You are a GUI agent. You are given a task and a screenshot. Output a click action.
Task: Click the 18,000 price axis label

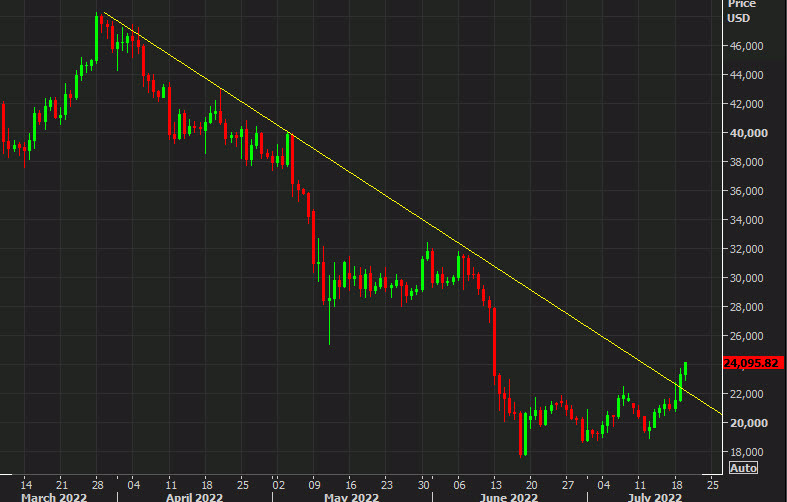747,452
